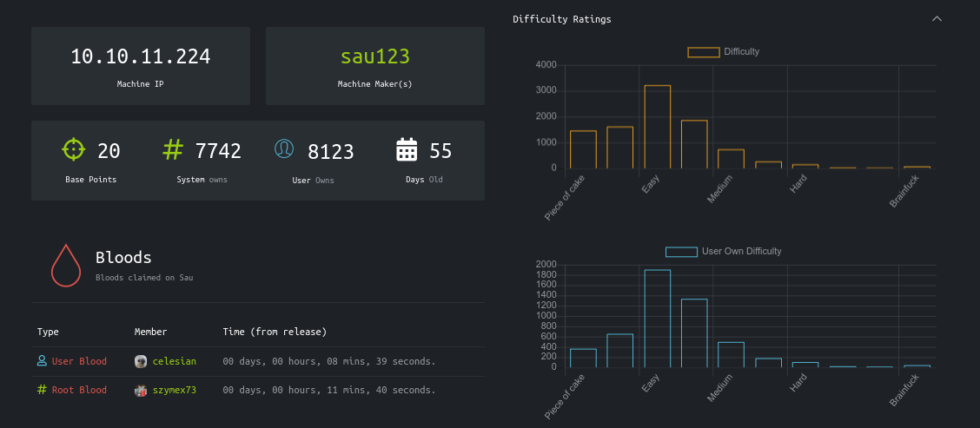This screenshot has width=980, height=428.
Task: Click the tallest bar in User Own Difficulty chart
Action: pos(657,319)
